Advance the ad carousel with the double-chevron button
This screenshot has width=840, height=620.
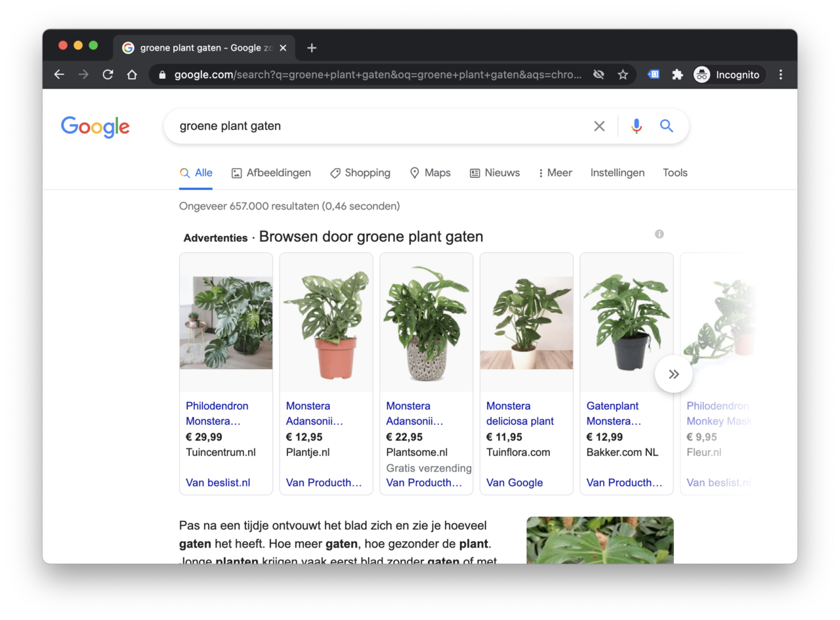click(673, 374)
